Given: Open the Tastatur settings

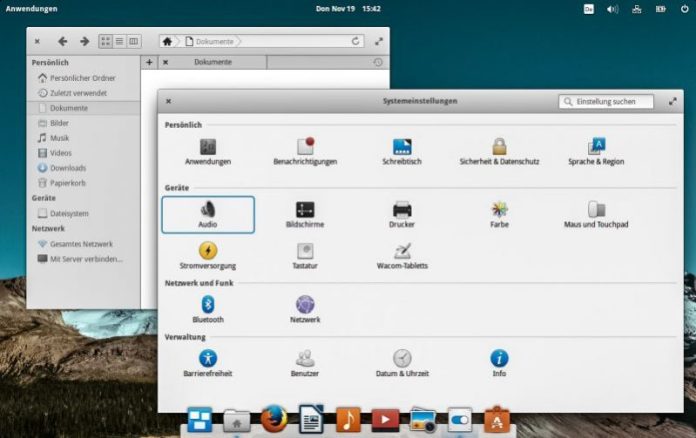Looking at the screenshot, I should (305, 256).
